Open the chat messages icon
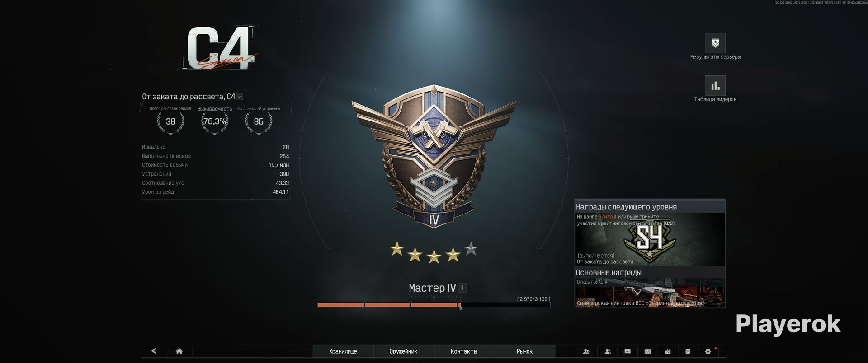Viewport: 868px width, 363px height. [627, 351]
